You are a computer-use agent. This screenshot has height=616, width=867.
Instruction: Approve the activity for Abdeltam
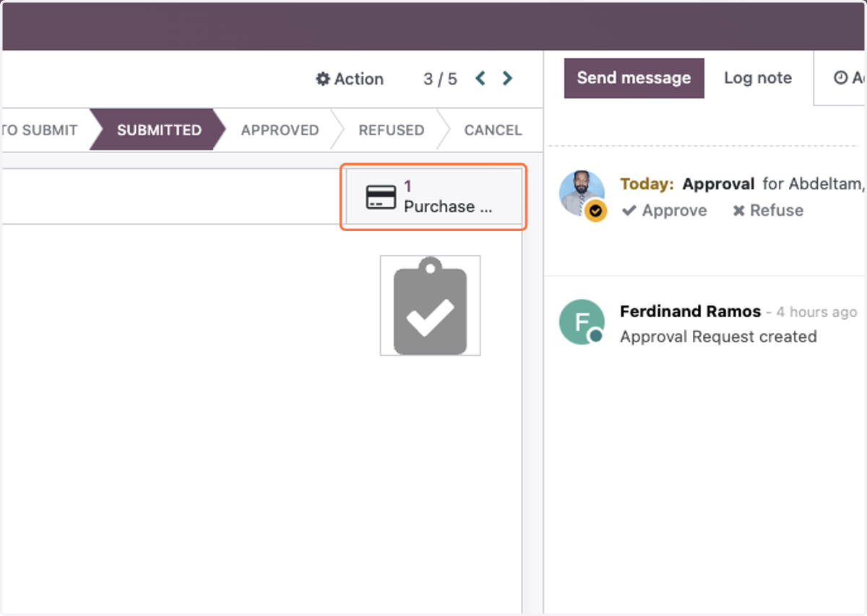(665, 211)
